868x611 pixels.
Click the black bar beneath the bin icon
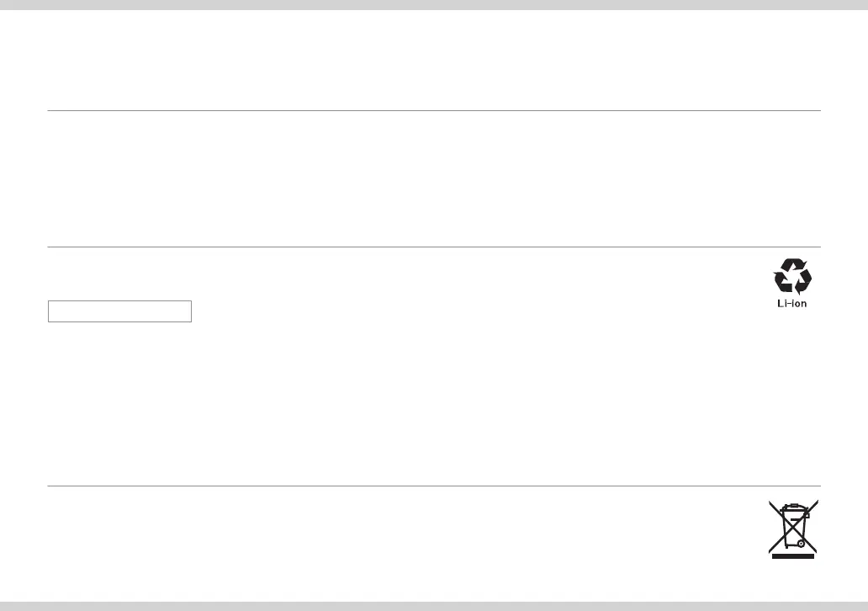pyautogui.click(x=793, y=555)
